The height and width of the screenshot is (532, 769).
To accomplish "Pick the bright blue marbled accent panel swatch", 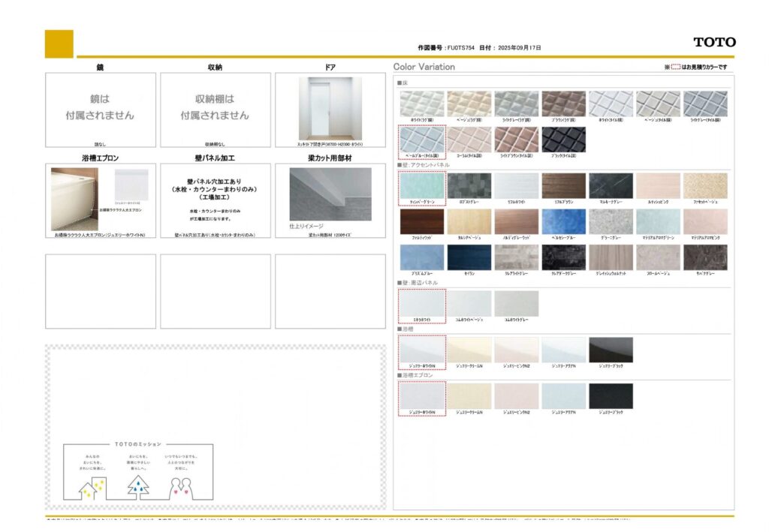I will (x=563, y=221).
